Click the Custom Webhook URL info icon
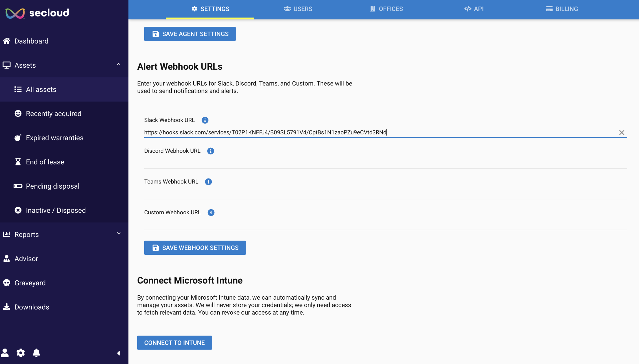The width and height of the screenshot is (639, 364). click(211, 213)
